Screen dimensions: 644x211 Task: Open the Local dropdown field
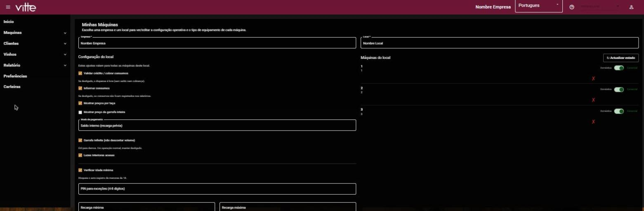500,43
